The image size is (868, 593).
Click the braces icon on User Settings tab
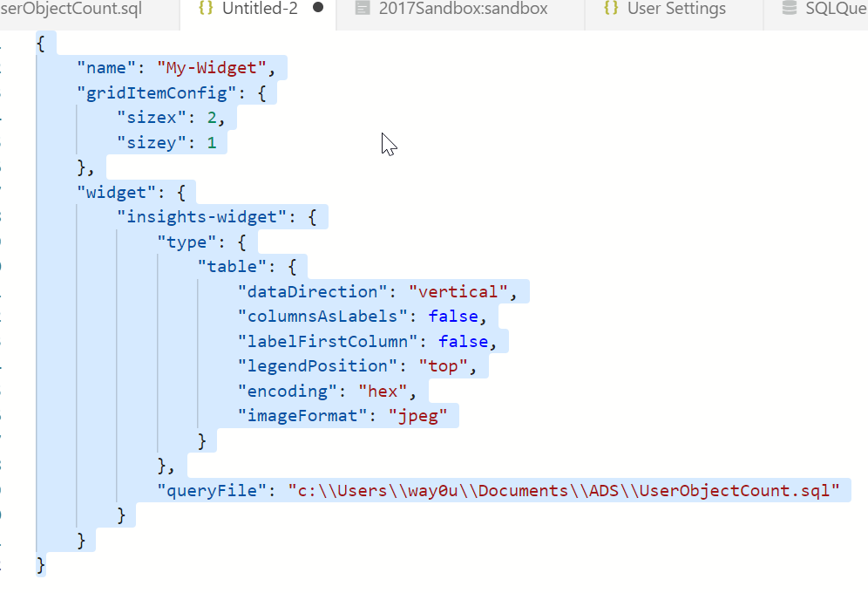[x=611, y=10]
